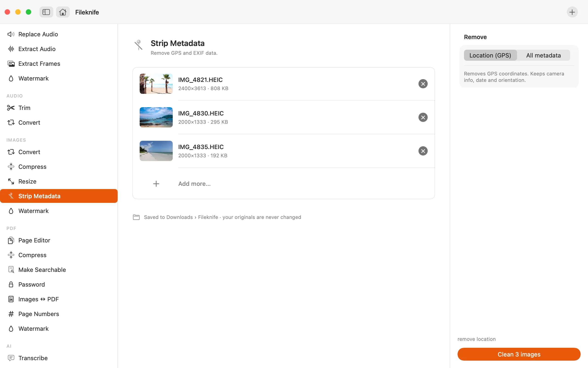Open Images Watermark droplet icon below Strip Metadata
The image size is (588, 368).
tap(11, 211)
